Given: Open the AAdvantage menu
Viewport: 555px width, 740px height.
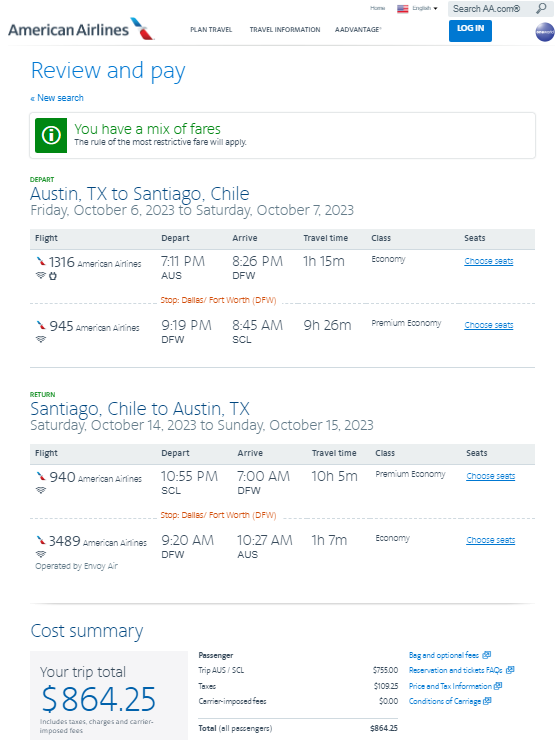Looking at the screenshot, I should [358, 29].
